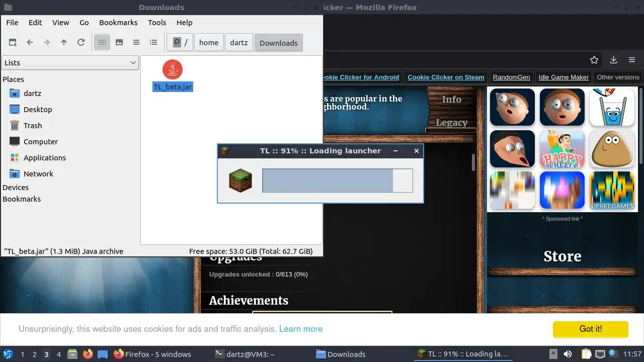Open 'Cookie Clicker for Android' link
Screen dimensions: 644x362
click(361, 77)
